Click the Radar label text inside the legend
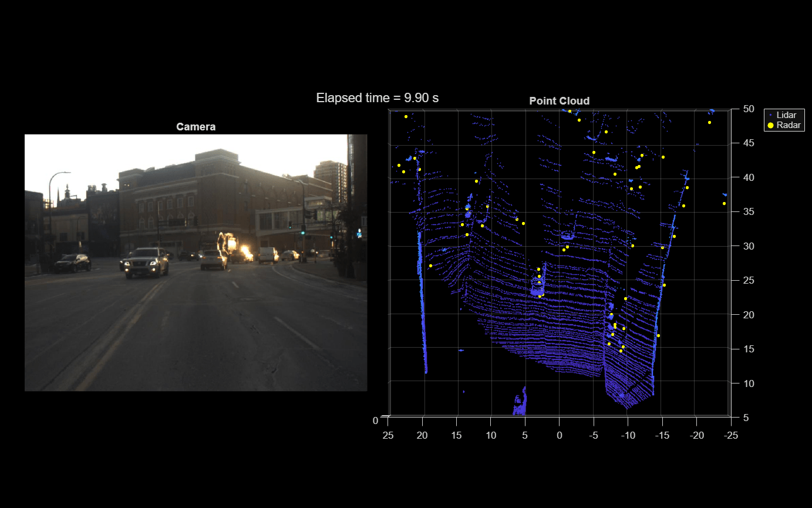Viewport: 812px width, 508px height. click(x=790, y=125)
